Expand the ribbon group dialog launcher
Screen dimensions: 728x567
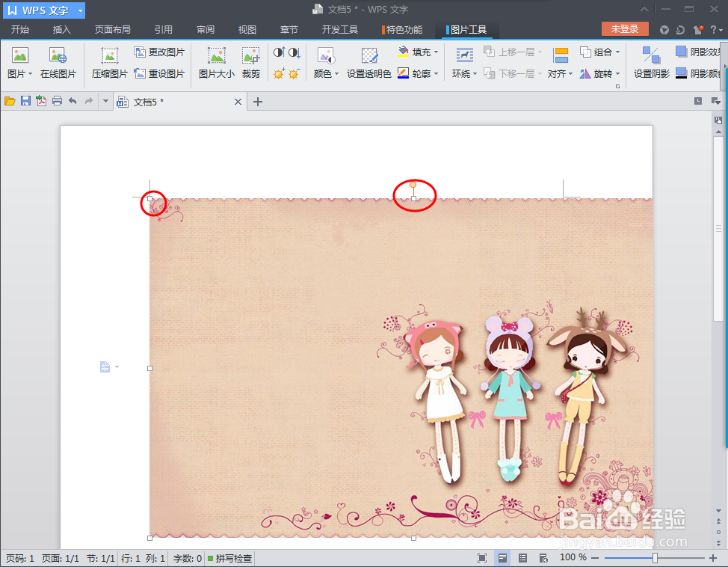click(617, 87)
